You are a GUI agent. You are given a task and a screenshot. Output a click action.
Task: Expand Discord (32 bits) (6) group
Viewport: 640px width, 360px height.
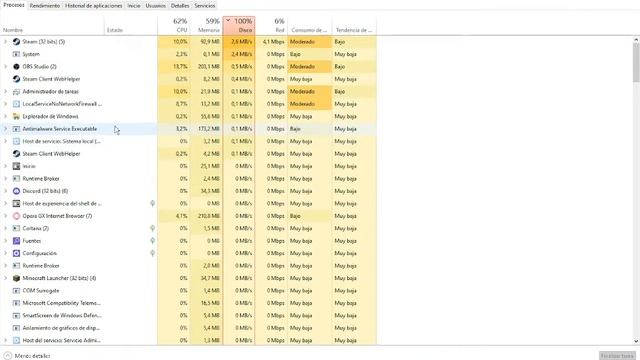tap(5, 191)
